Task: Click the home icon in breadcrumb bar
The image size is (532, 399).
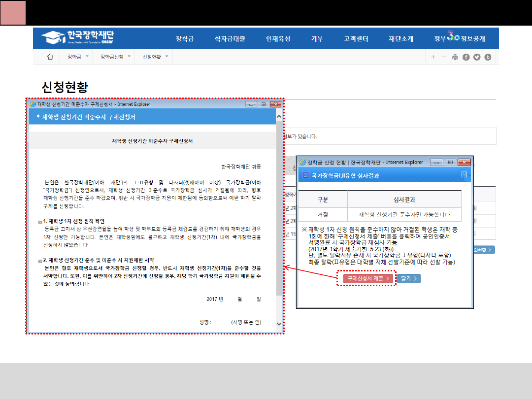Action: [50, 57]
